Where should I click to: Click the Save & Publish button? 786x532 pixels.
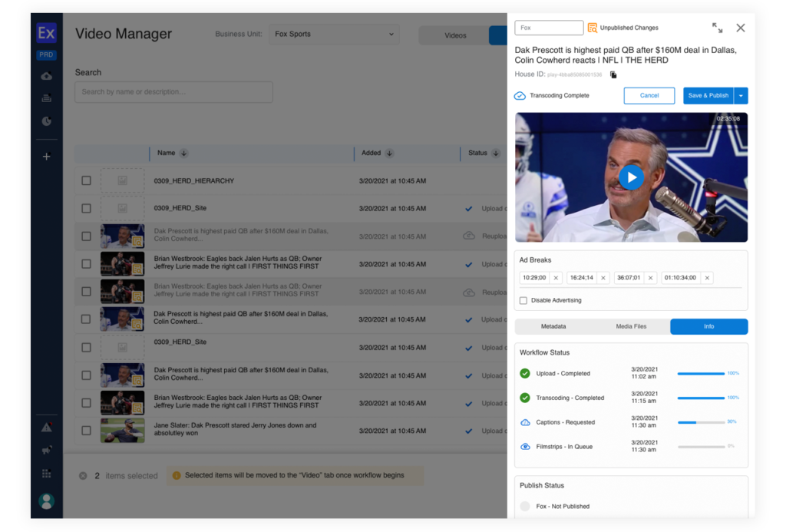708,96
